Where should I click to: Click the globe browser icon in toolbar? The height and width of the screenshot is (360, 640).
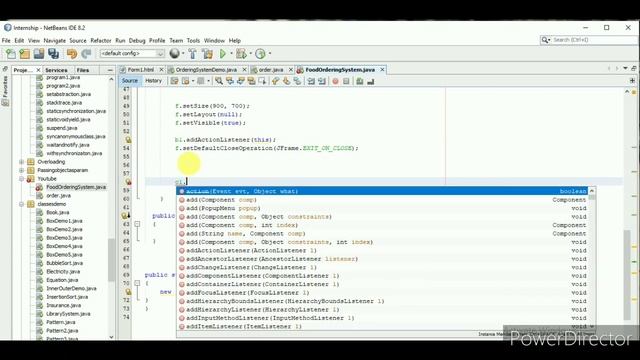(x=175, y=53)
